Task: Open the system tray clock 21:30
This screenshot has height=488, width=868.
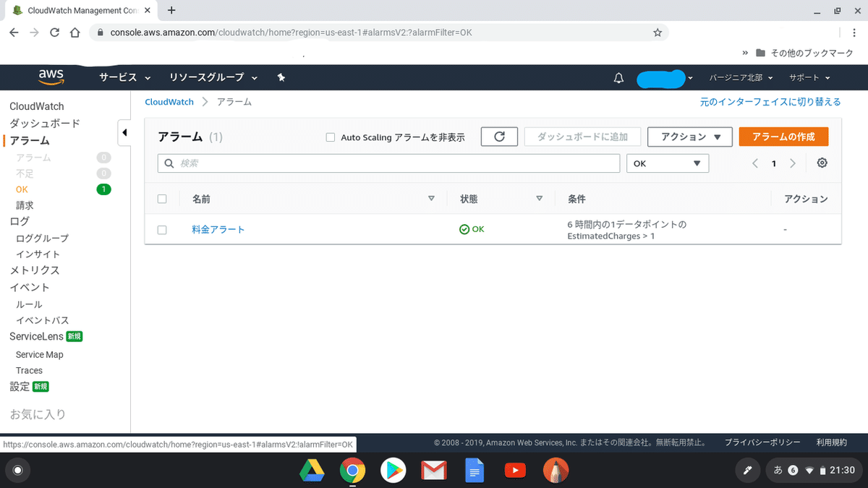Action: [x=843, y=471]
